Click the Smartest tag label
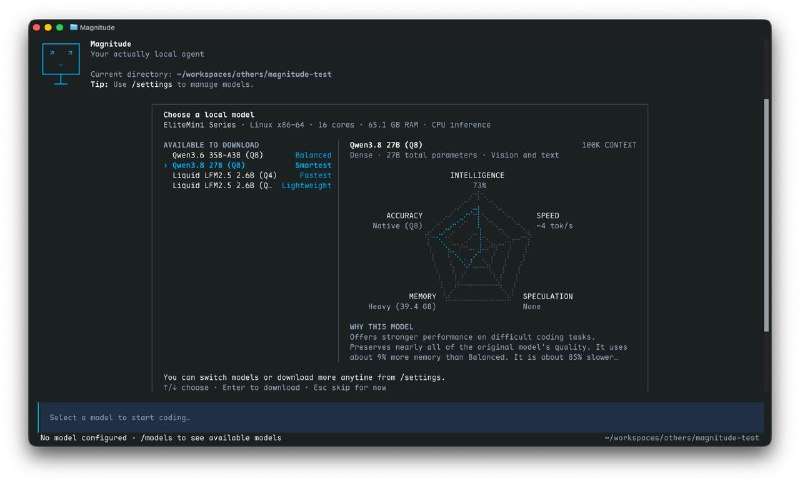Screen dimensions: 800x484 (313, 165)
